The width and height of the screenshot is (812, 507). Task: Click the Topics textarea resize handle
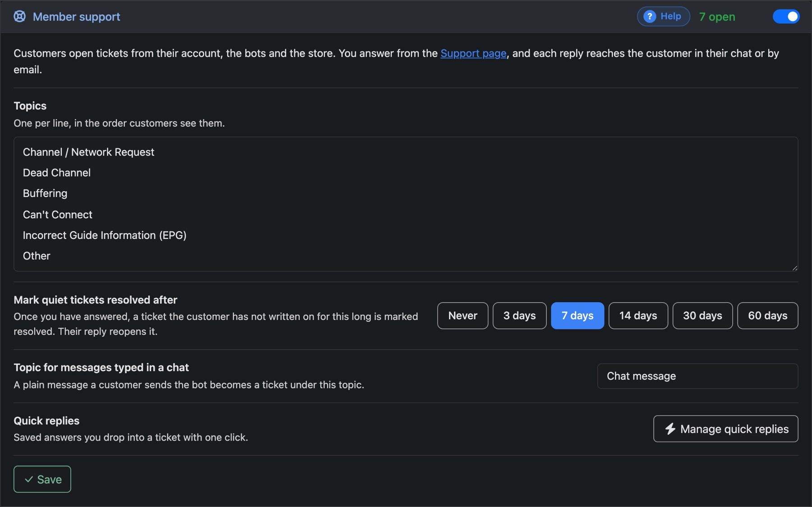pos(794,267)
